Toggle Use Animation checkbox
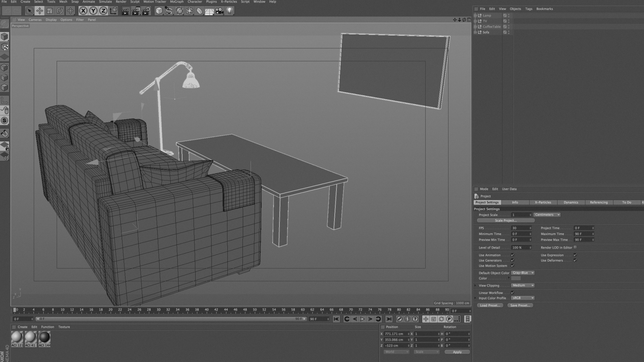644x362 pixels. tap(513, 255)
